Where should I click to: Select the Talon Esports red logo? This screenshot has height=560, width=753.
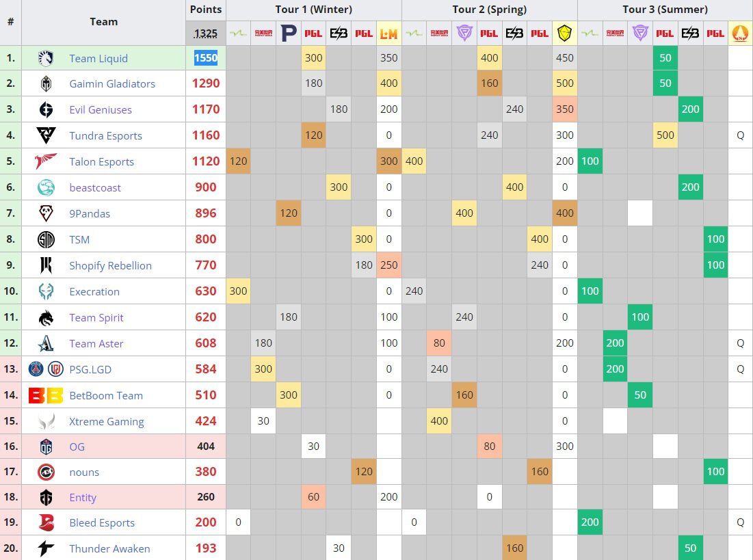pos(46,161)
